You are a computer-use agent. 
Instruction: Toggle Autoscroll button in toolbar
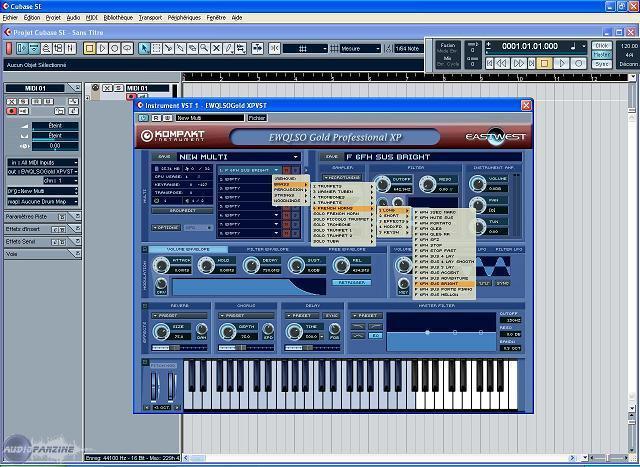pyautogui.click(x=258, y=49)
